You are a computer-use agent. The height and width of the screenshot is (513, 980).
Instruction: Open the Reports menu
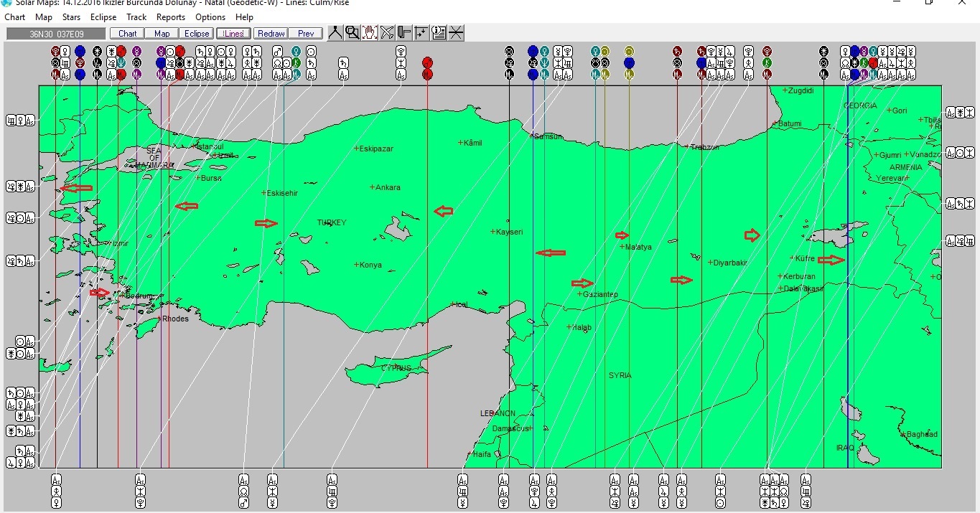click(170, 17)
